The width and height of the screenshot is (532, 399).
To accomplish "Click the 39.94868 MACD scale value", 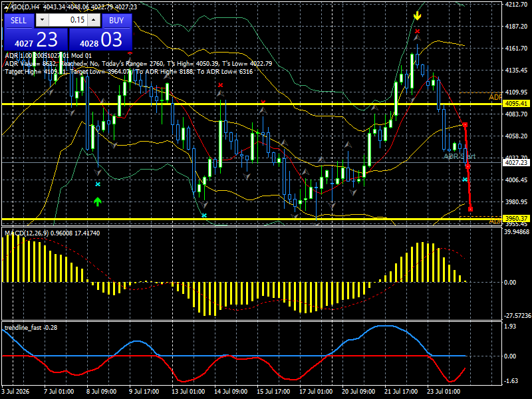I will (517, 231).
